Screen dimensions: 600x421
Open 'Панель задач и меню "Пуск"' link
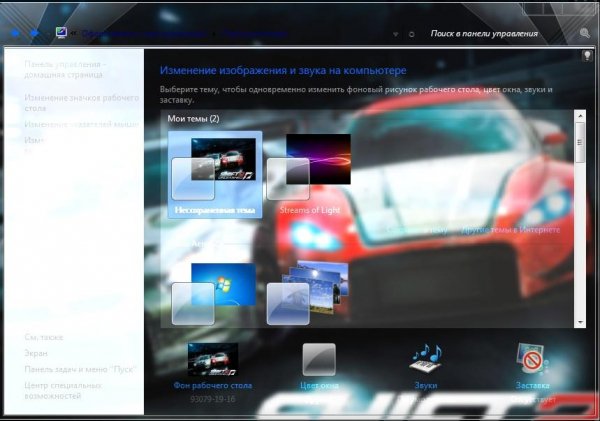80,369
